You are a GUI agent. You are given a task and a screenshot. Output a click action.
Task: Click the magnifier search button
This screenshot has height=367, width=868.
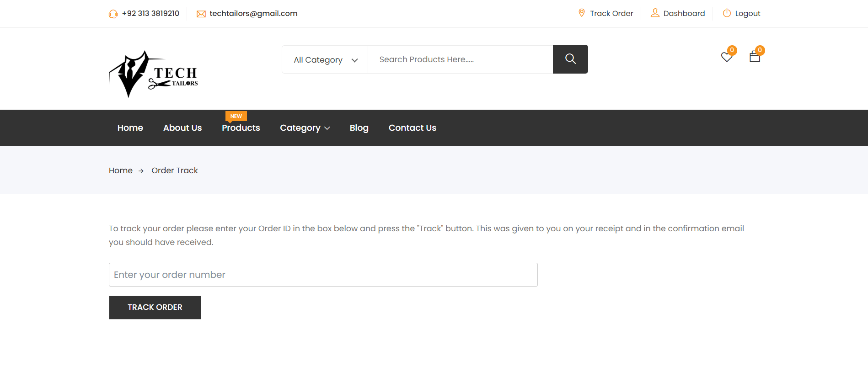pyautogui.click(x=570, y=59)
